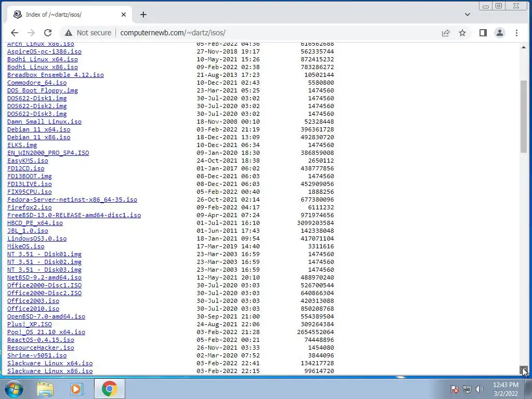The width and height of the screenshot is (532, 399).
Task: Click Debian_11_x86.iso link
Action: click(x=38, y=137)
